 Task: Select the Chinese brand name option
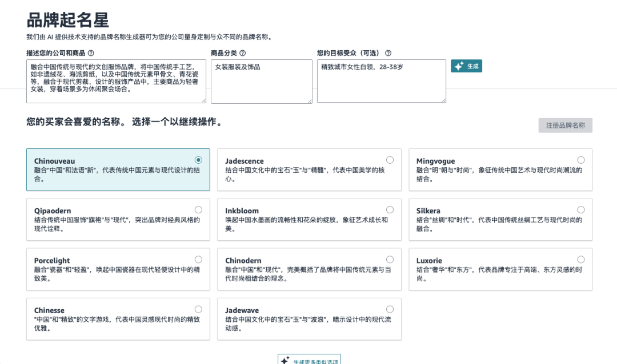click(x=199, y=309)
